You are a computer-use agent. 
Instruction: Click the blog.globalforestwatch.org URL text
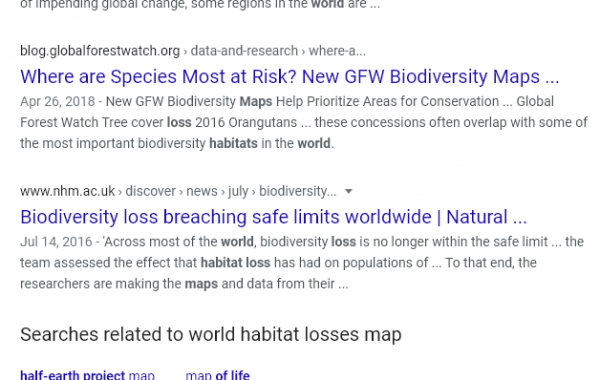[100, 51]
